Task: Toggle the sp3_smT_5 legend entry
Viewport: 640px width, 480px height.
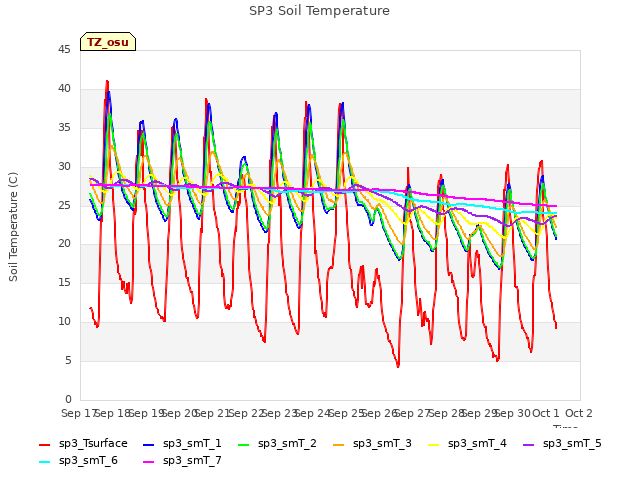Action: click(562, 444)
